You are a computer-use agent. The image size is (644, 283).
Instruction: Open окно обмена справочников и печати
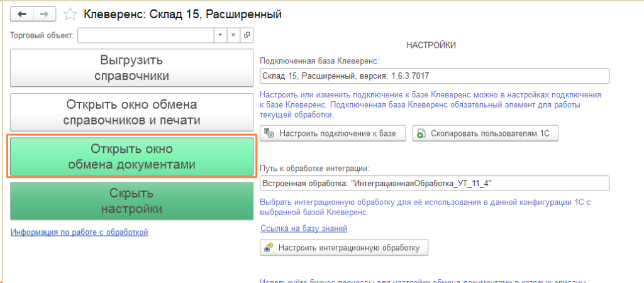(x=132, y=112)
